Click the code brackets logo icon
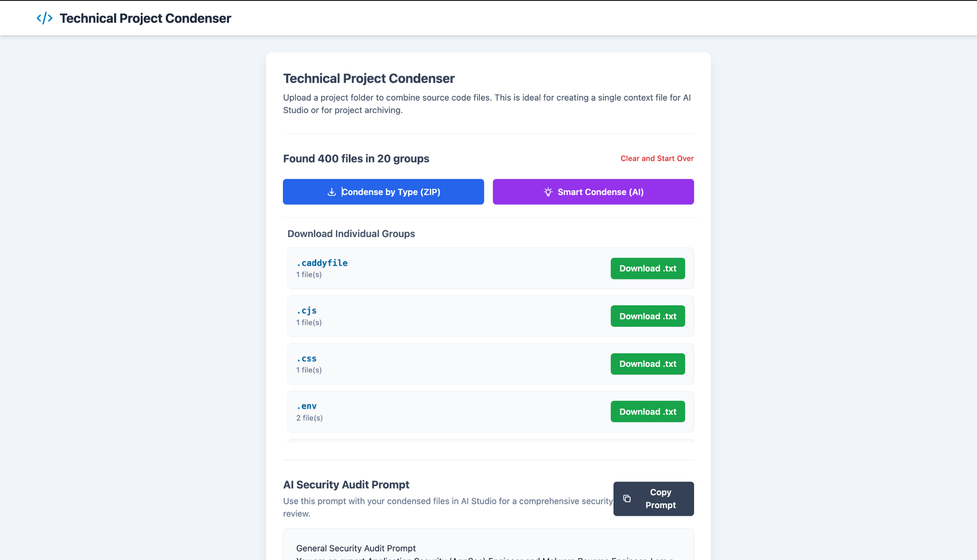The image size is (977, 560). point(44,18)
